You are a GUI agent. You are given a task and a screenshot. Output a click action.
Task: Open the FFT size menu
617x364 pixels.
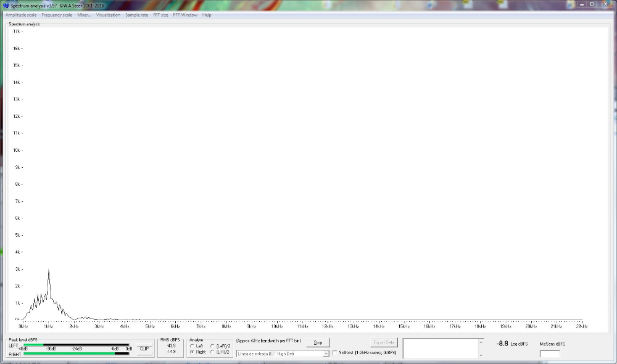click(160, 15)
